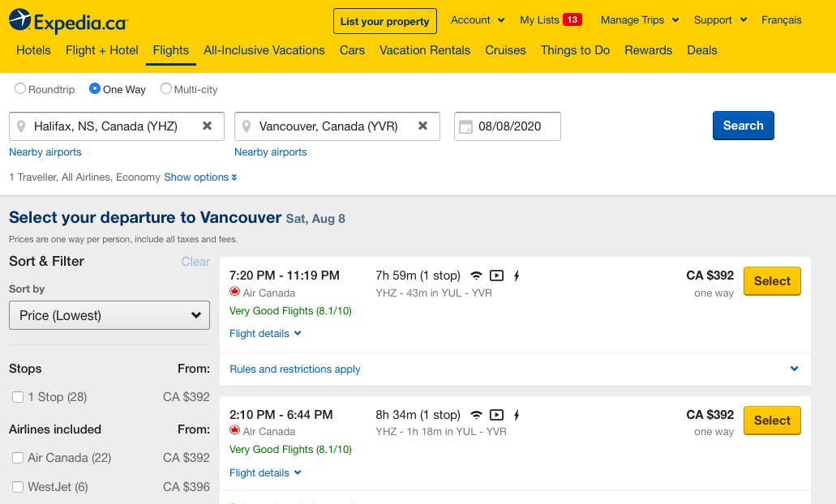Click the Vancouver destination input field
The height and width of the screenshot is (504, 836).
[x=337, y=126]
